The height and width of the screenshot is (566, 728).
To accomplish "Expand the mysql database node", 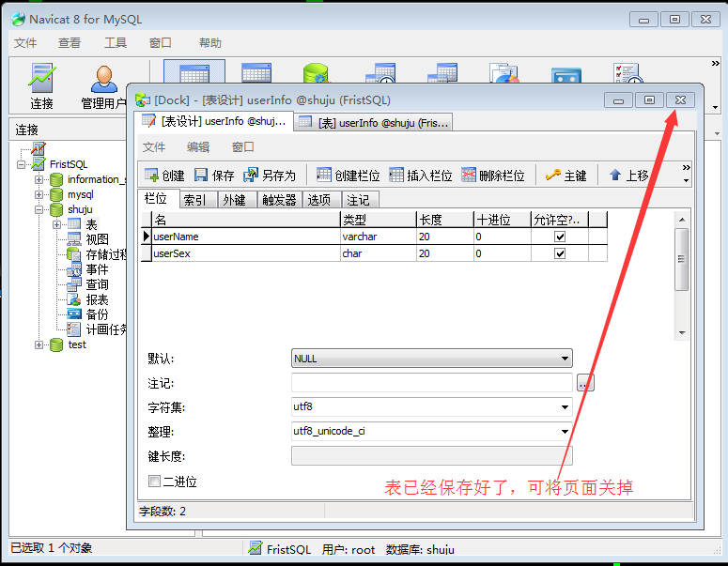I will pos(39,194).
